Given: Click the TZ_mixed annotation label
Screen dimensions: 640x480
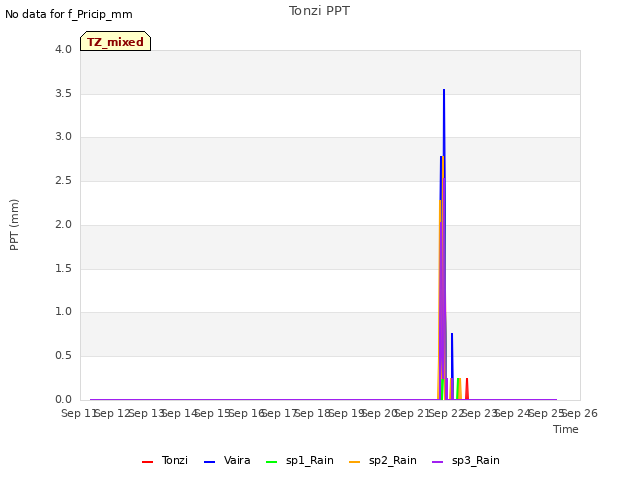Looking at the screenshot, I should pyautogui.click(x=116, y=41).
